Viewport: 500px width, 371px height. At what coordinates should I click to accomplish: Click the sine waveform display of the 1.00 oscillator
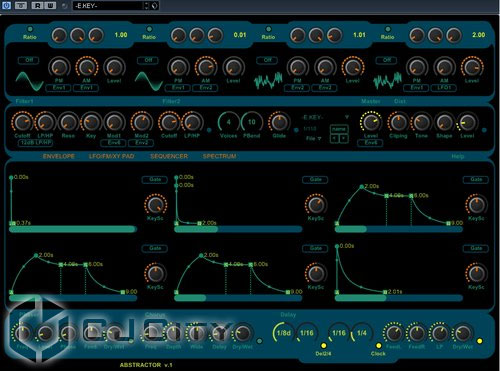click(29, 81)
